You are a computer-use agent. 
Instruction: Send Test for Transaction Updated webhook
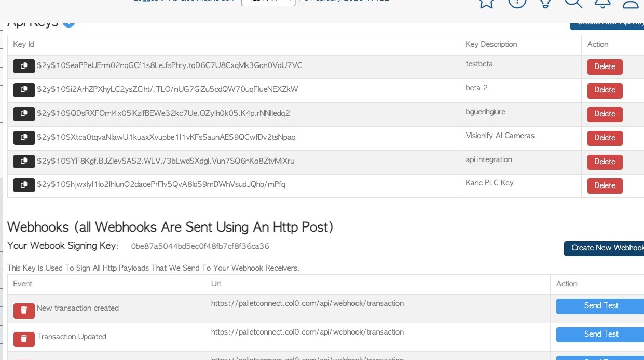601,335
